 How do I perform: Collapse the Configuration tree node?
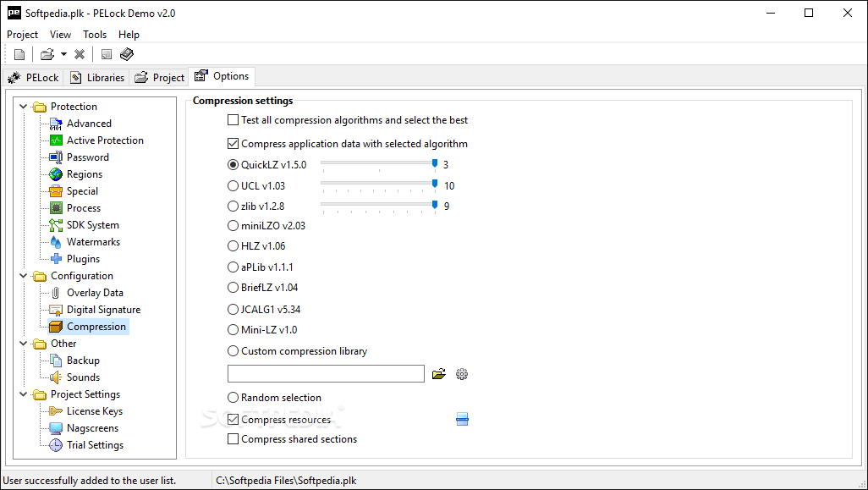click(x=23, y=276)
